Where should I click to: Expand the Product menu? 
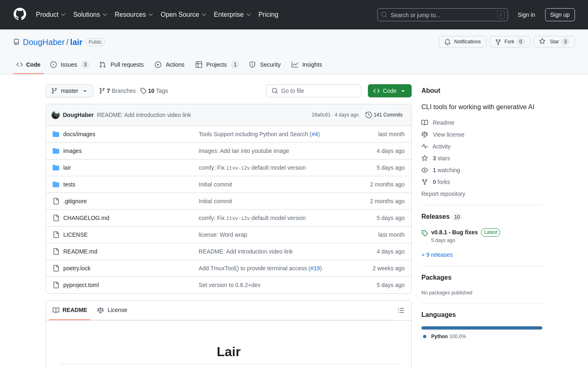[51, 15]
